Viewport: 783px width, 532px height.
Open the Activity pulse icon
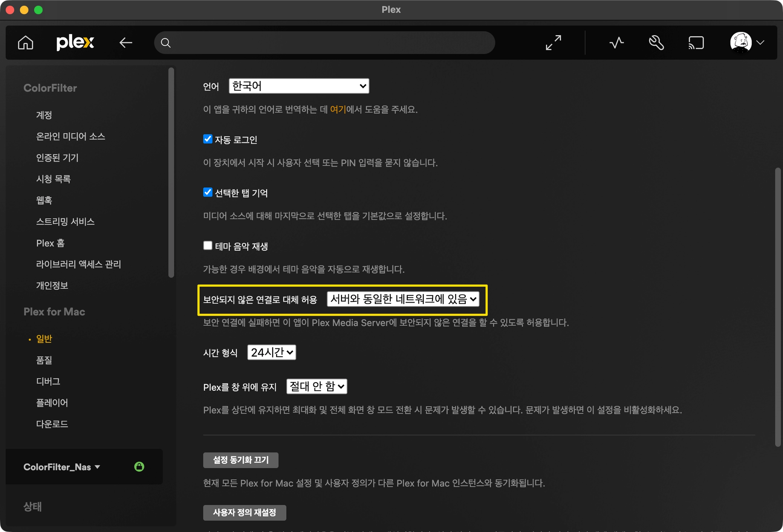tap(616, 42)
